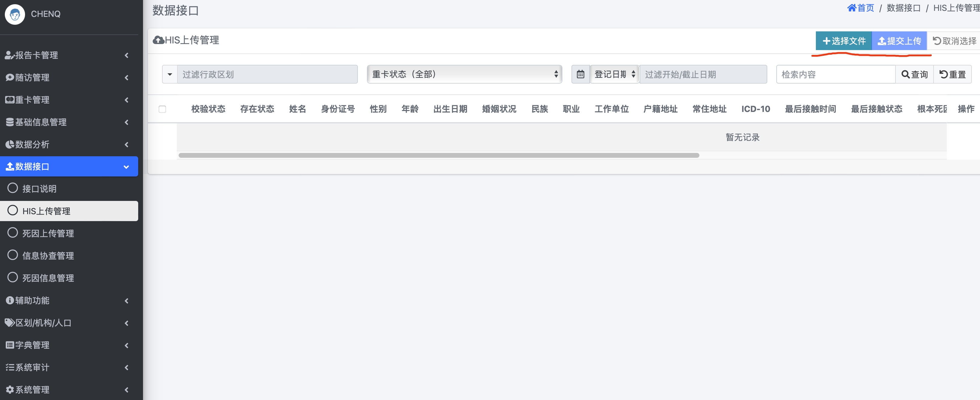Select the 死因上传管理 submenu option
The image size is (980, 400).
[x=48, y=233]
